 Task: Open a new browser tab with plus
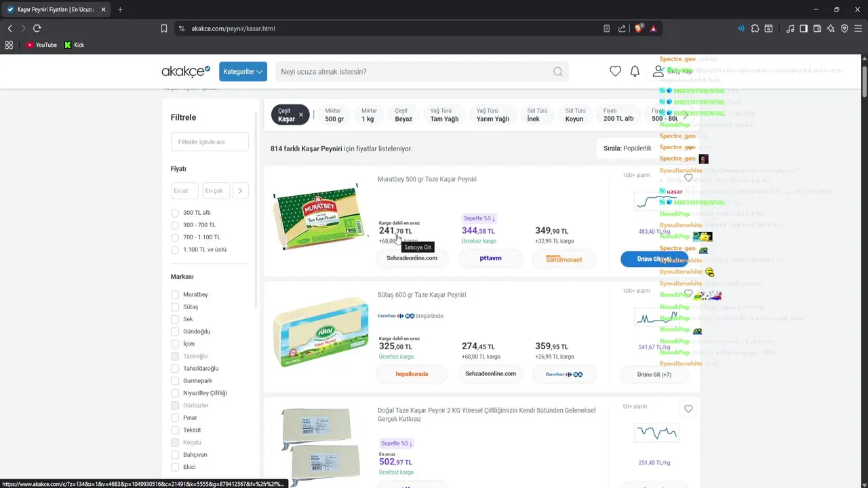pyautogui.click(x=120, y=9)
